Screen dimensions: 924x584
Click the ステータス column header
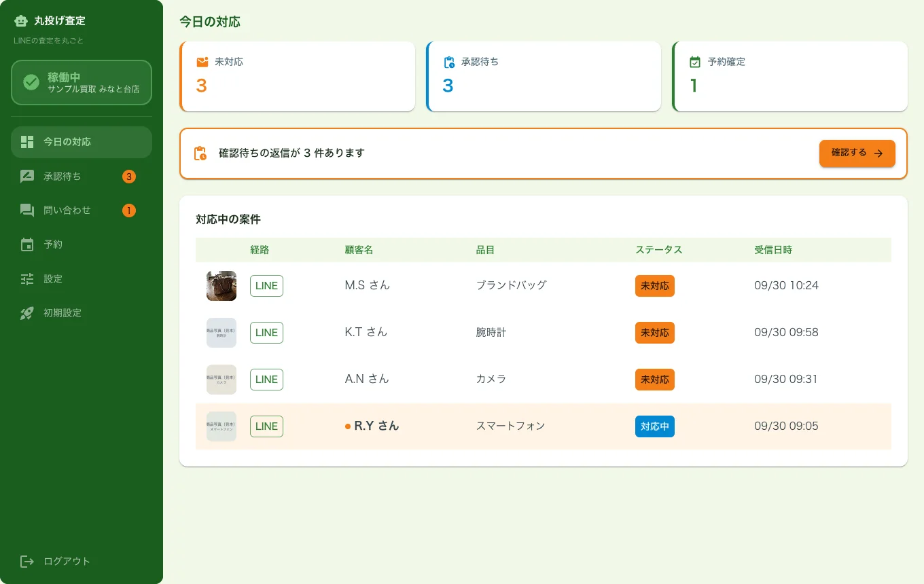(659, 250)
